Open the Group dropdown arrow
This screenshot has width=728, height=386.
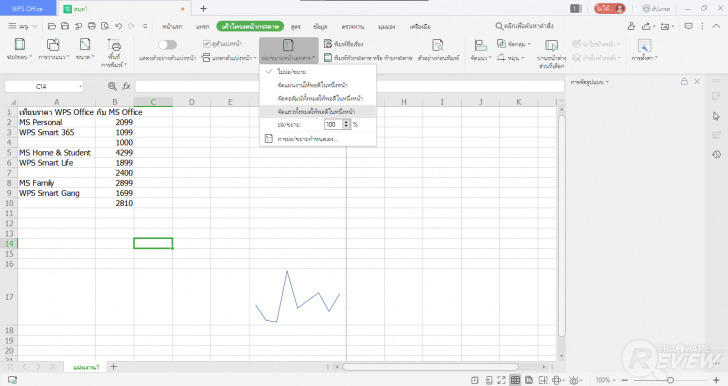[529, 44]
